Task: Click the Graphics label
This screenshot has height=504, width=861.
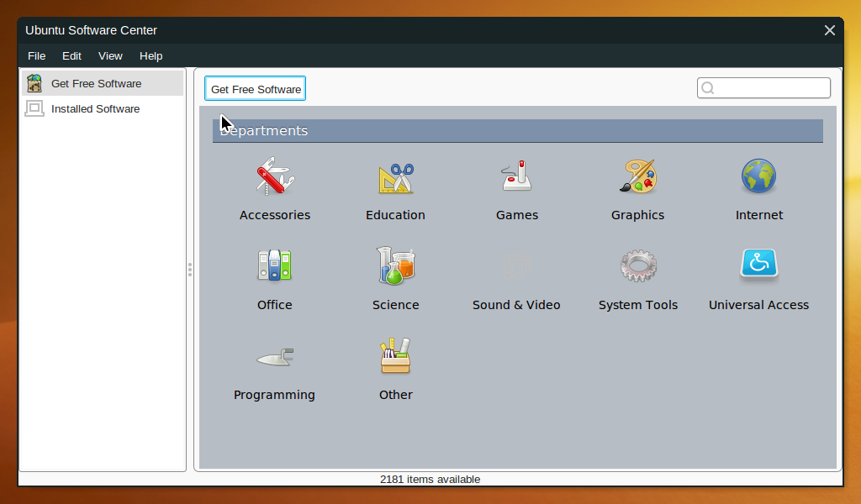Action: coord(638,215)
